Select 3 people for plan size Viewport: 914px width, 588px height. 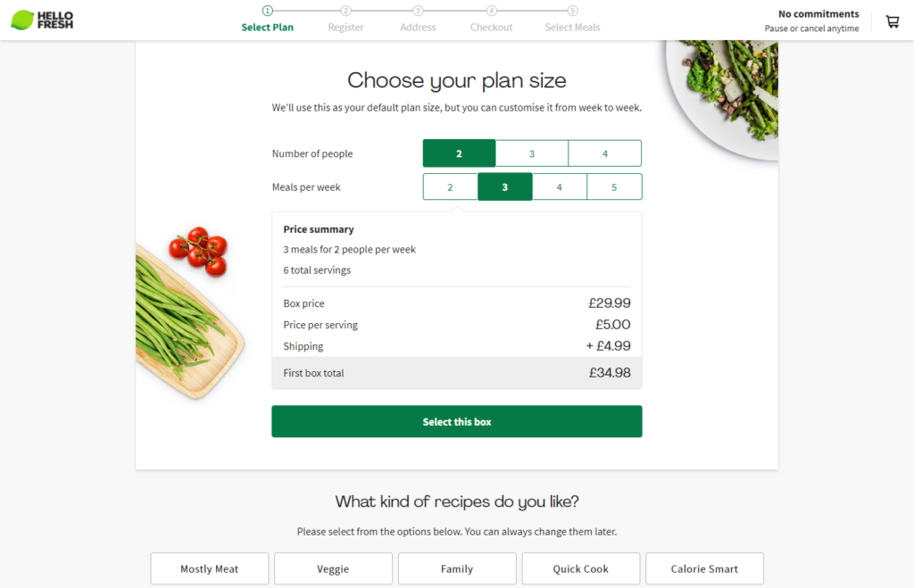[532, 153]
